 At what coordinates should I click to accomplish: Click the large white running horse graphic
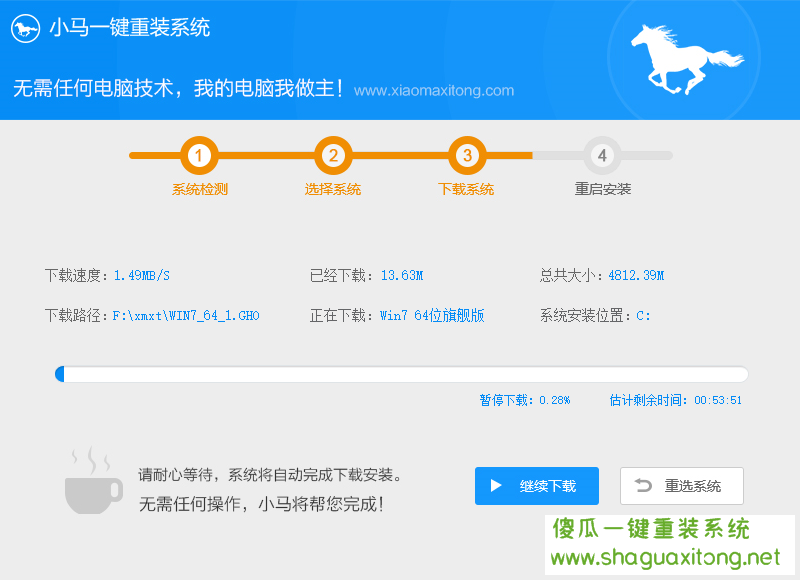pyautogui.click(x=687, y=60)
